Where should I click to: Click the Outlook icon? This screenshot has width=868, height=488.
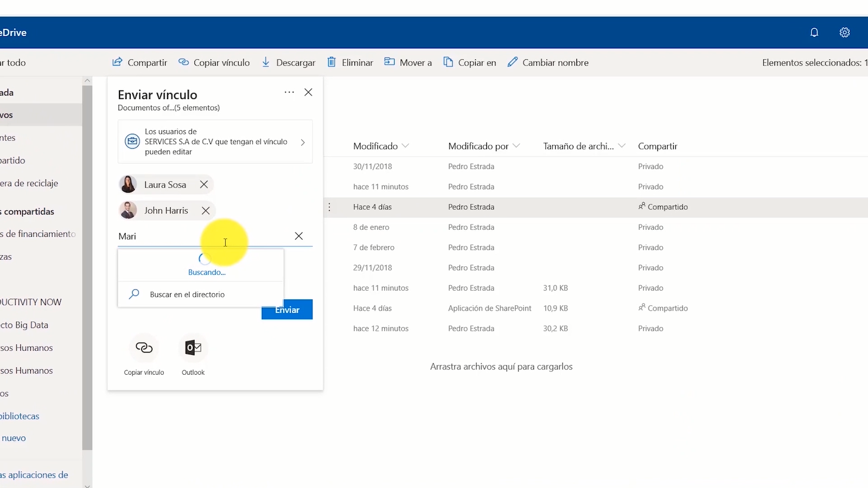(193, 348)
